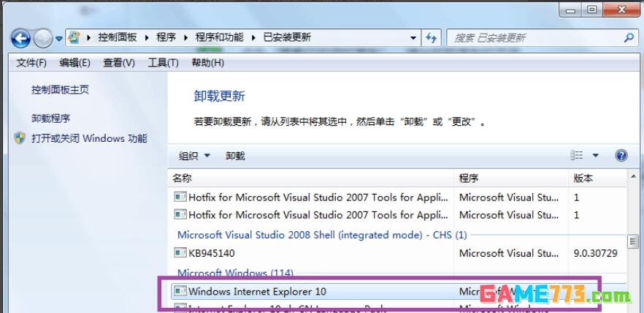The image size is (644, 313).
Task: Click the KB945140 update icon
Action: 180,252
